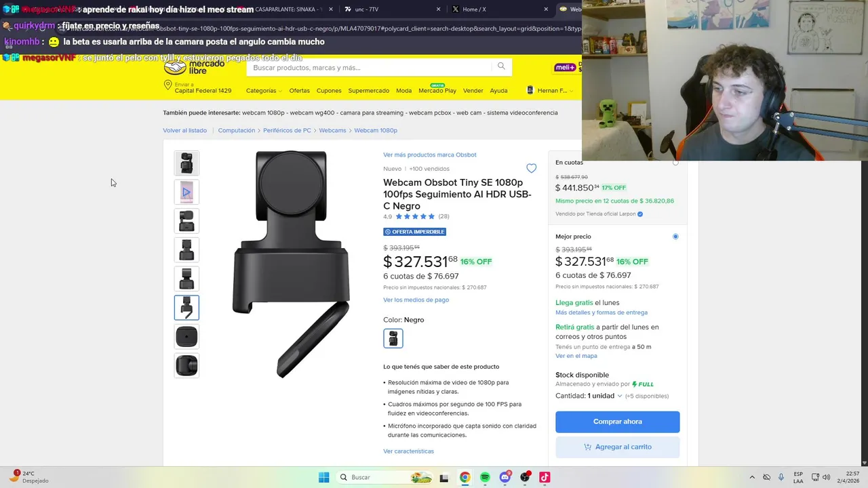Image resolution: width=868 pixels, height=488 pixels.
Task: Close the unc - 7TV browser tab
Action: 438,9
